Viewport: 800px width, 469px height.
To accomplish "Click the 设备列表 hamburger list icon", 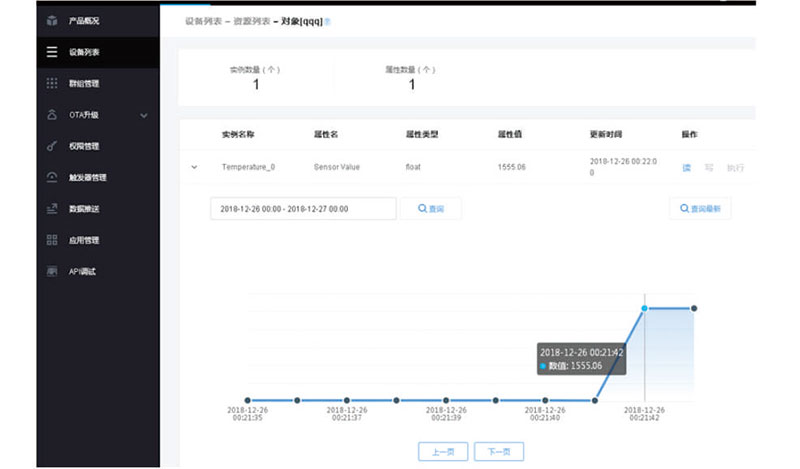I will tap(52, 52).
